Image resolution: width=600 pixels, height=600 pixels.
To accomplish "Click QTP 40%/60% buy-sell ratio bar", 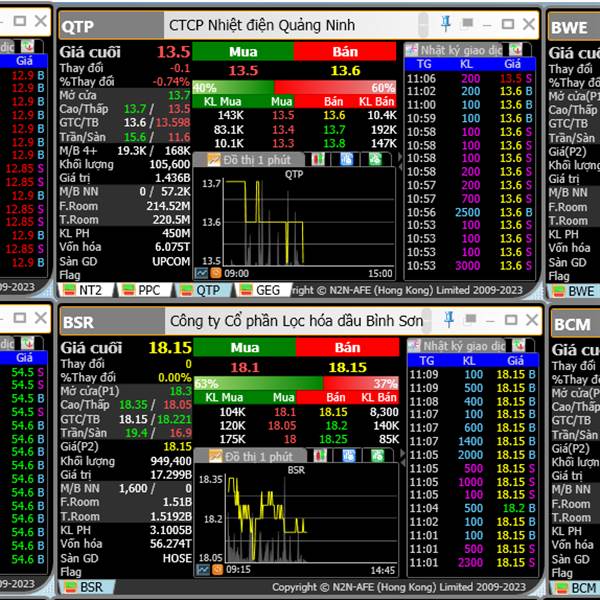I will click(x=294, y=87).
